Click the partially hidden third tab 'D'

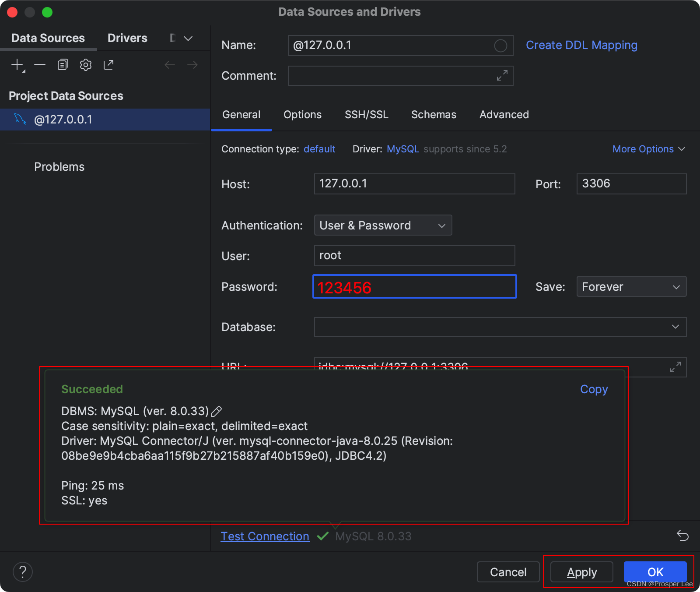[173, 38]
